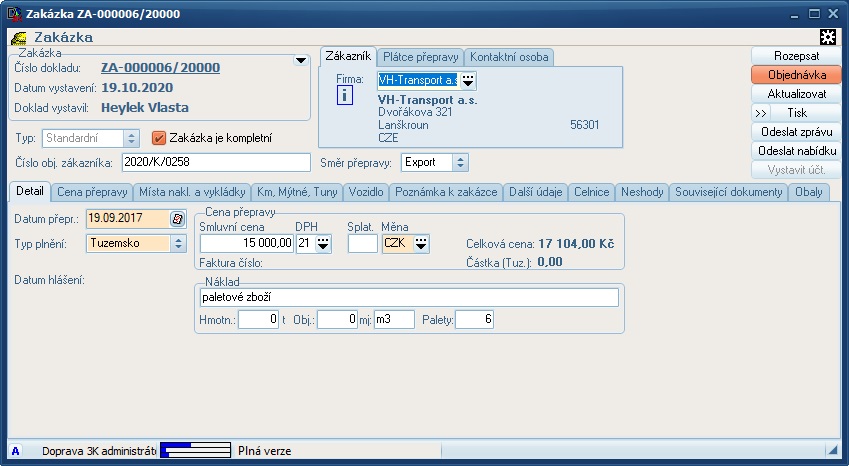The height and width of the screenshot is (466, 849).
Task: Click the Zakázka truck icon in header
Action: [x=19, y=38]
